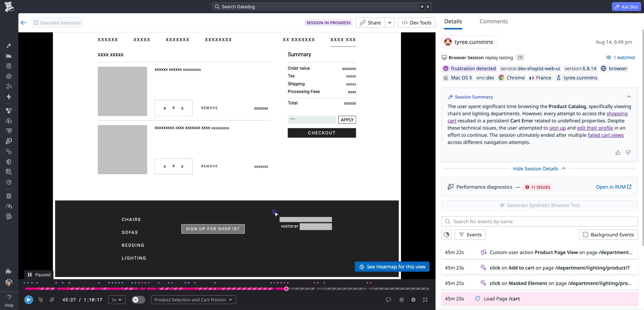
Task: Click See Heatmap for this view
Action: pos(392,267)
